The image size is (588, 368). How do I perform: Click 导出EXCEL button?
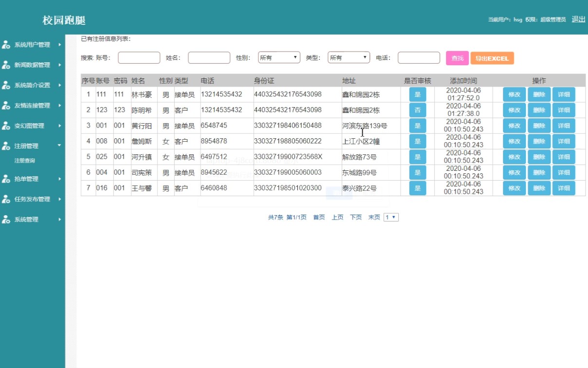tap(492, 58)
